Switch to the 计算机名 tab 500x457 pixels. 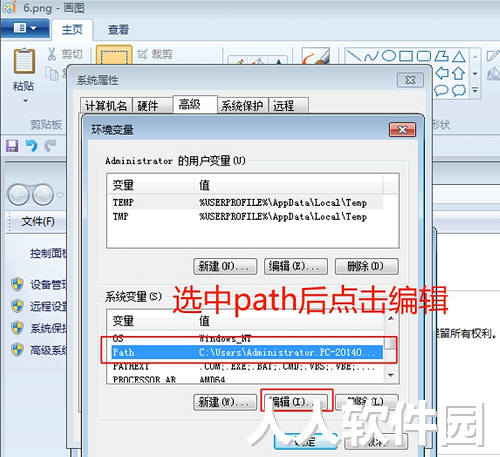tap(106, 106)
